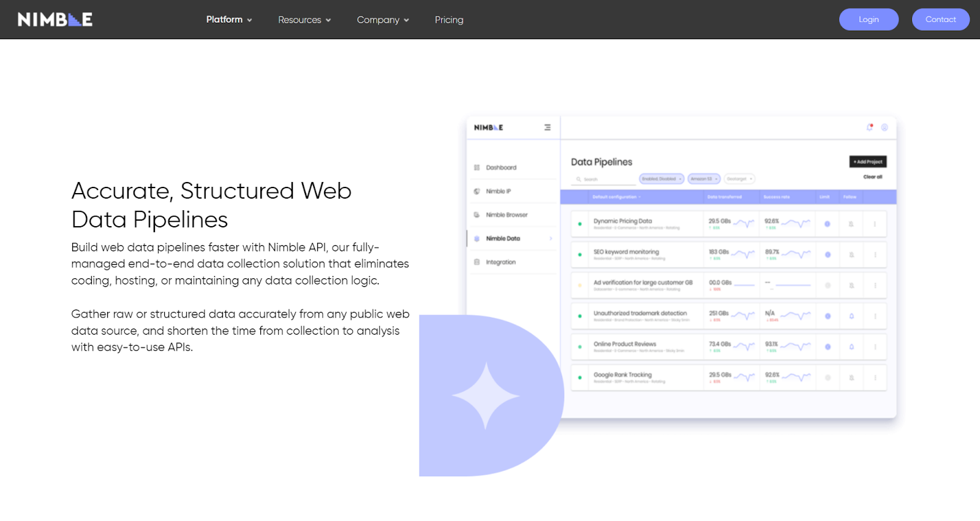Open the Enabled, Disabled filter dropdown
Viewport: 980px width, 521px height.
coord(661,179)
